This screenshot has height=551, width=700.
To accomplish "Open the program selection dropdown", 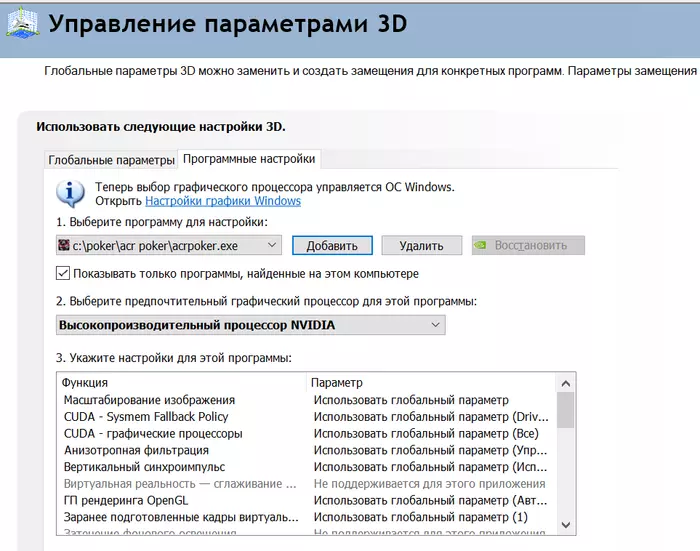I will pyautogui.click(x=169, y=245).
